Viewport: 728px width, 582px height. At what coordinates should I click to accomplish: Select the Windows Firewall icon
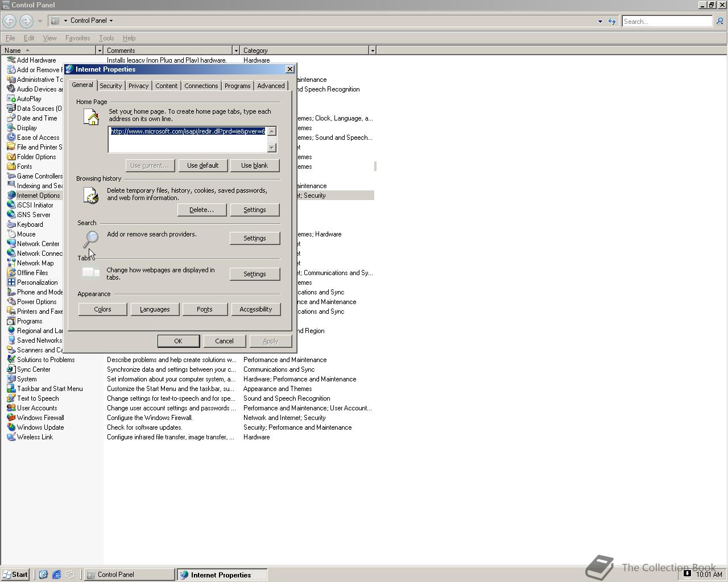11,418
